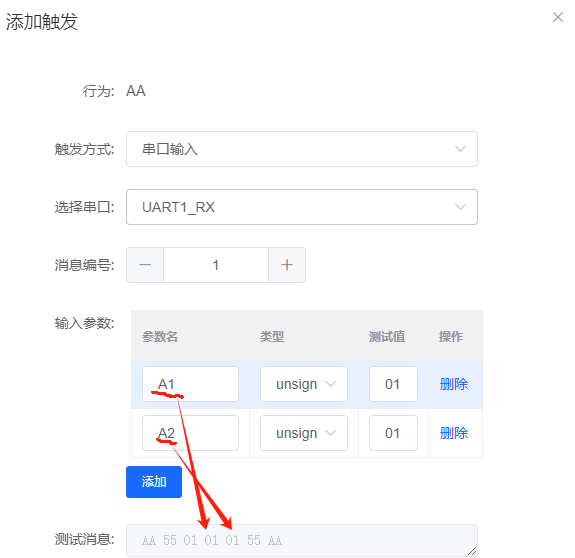Open the type dropdown in the A2 row
Viewport: 575px width, 558px height.
tap(304, 433)
